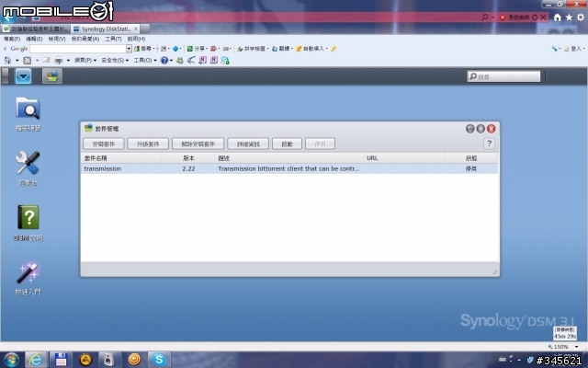
Task: Launch the Quick Start wizard wand icon
Action: (28, 272)
